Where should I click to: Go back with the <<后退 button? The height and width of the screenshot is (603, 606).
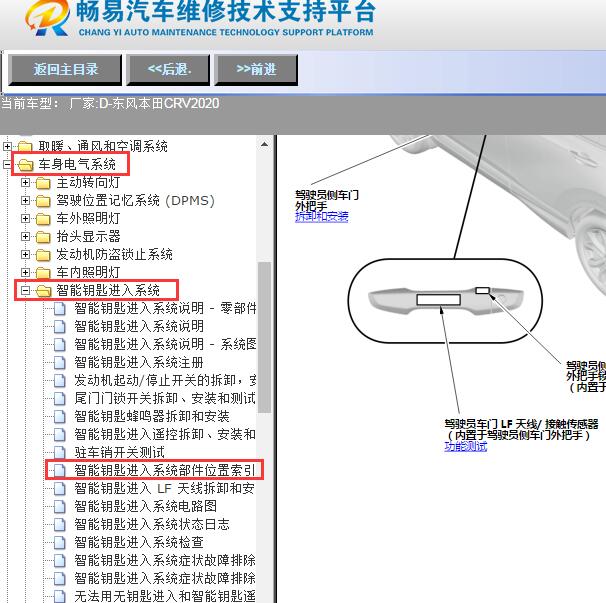169,70
